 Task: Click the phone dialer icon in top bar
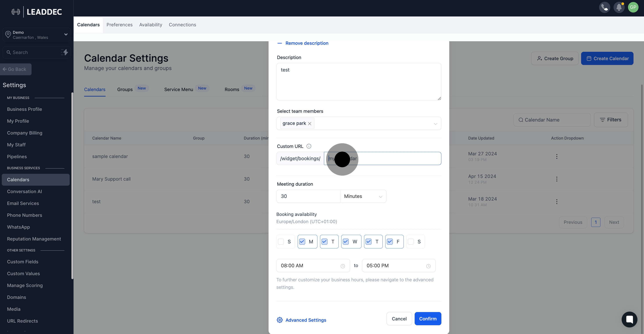[x=604, y=7]
